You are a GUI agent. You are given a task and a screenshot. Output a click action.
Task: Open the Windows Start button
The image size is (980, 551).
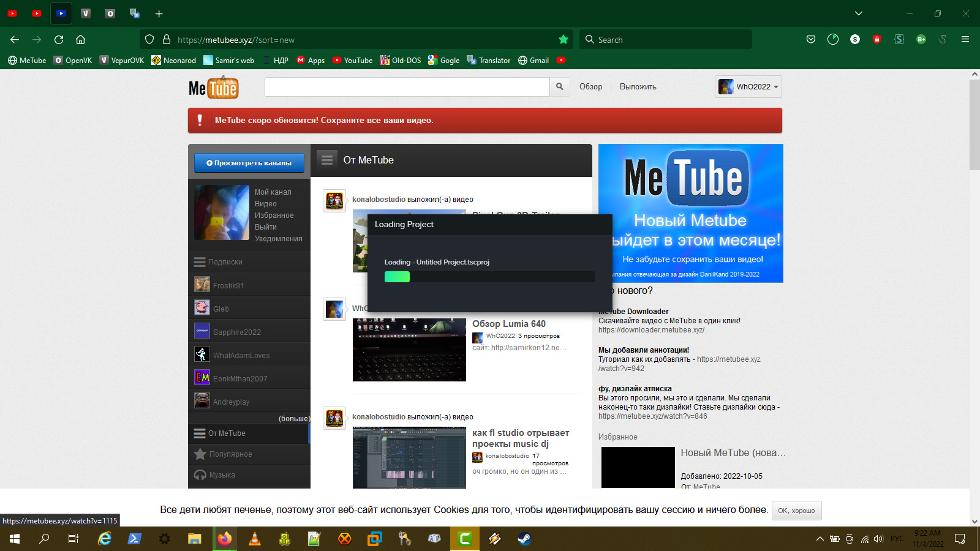[15, 539]
